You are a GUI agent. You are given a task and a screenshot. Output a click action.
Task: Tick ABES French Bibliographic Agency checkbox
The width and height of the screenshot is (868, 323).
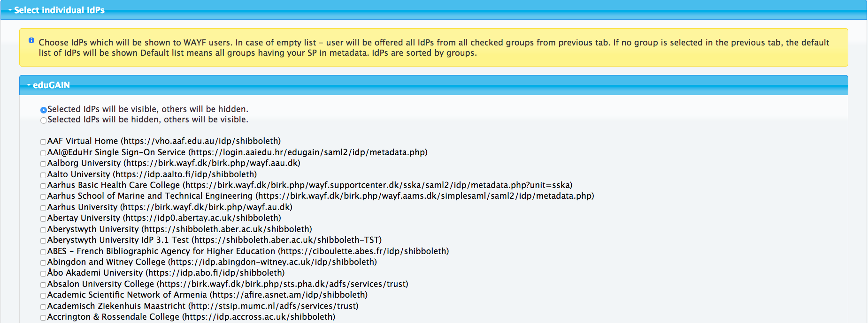coord(43,252)
